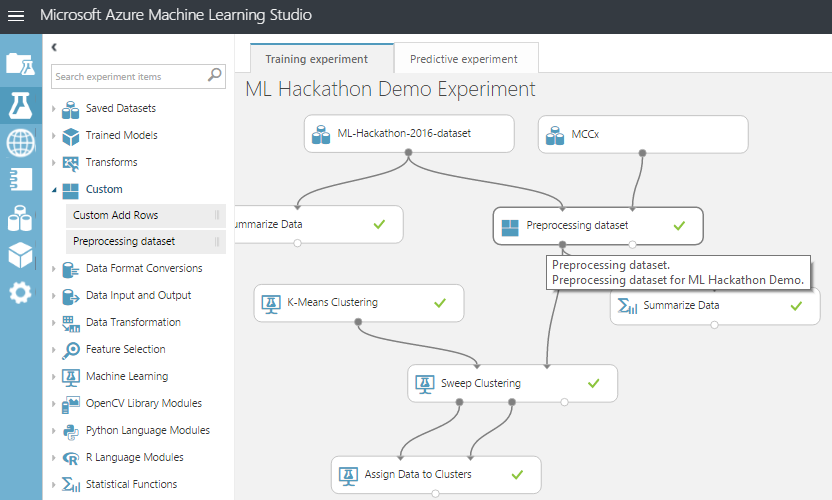Expand Data Input and Output category
The width and height of the screenshot is (832, 500).
54,296
